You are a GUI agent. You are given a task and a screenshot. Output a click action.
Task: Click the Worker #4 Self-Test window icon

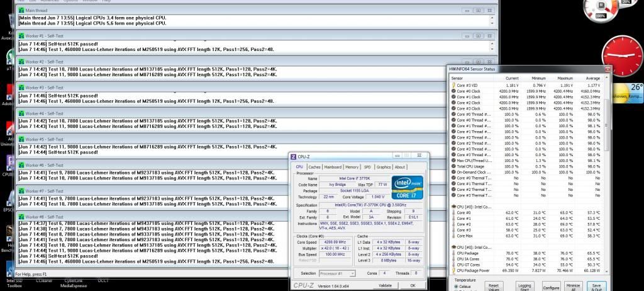click(x=21, y=113)
